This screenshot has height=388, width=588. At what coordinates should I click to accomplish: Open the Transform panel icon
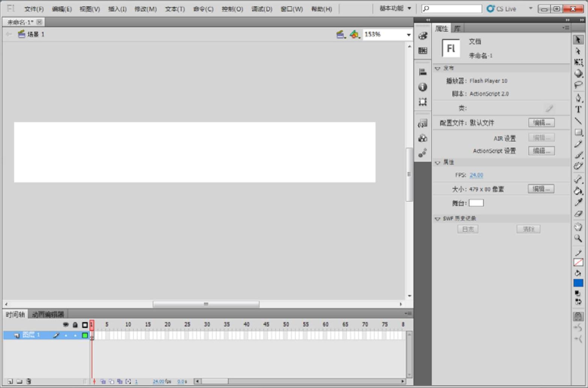423,102
